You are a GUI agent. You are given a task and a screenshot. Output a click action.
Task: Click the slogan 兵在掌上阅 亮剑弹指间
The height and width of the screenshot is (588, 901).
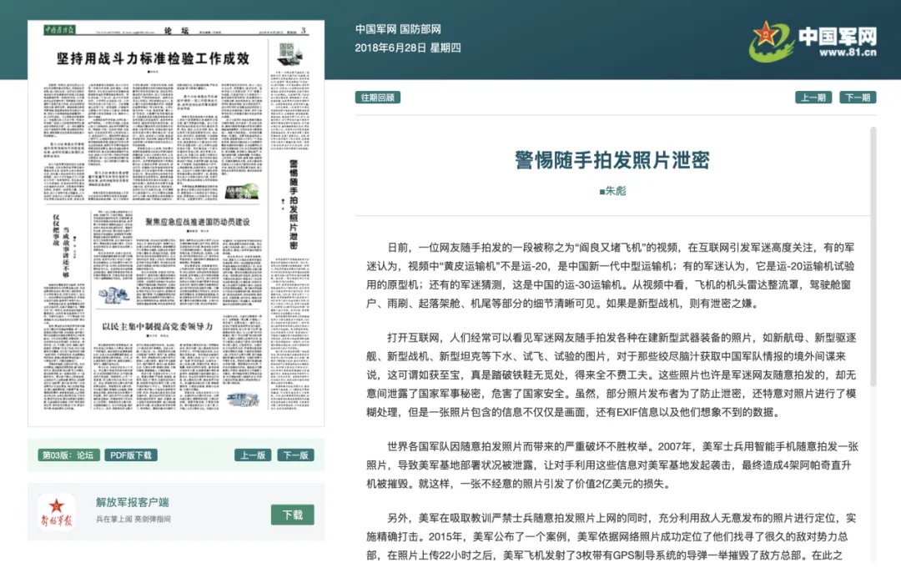[x=133, y=519]
